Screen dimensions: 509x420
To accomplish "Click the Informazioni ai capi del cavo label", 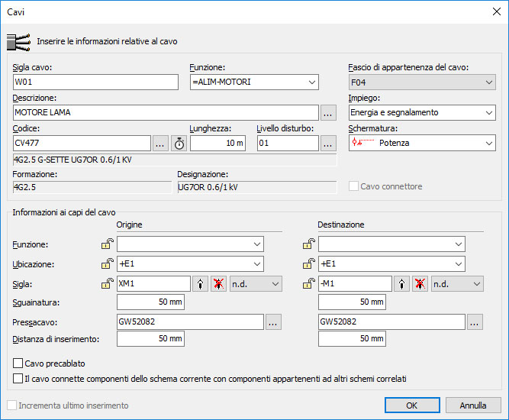I will coord(64,212).
